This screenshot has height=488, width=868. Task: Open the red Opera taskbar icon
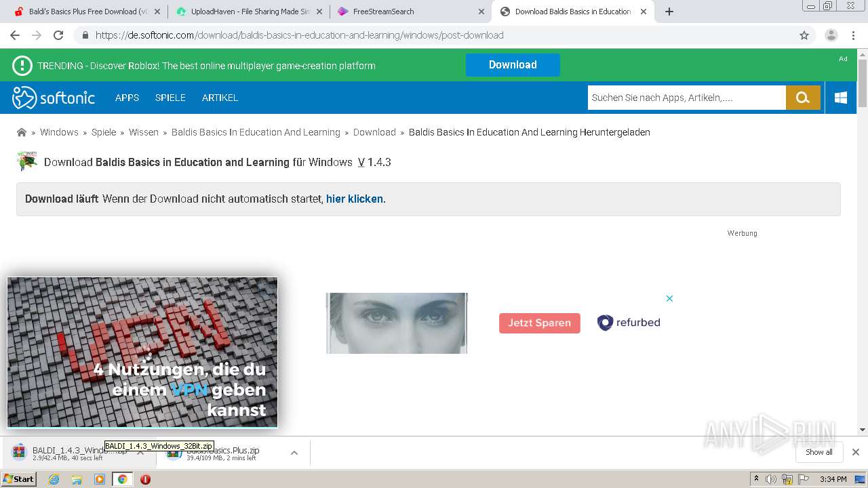[x=145, y=479]
